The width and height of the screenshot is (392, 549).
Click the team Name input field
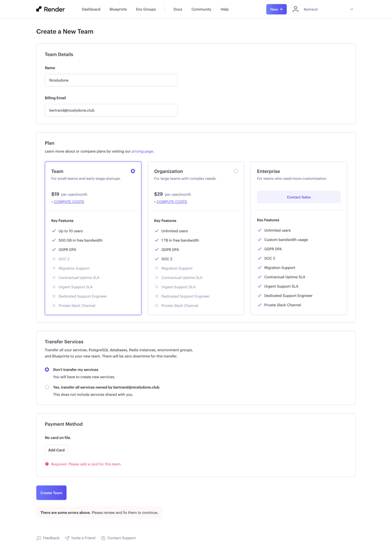(x=111, y=80)
